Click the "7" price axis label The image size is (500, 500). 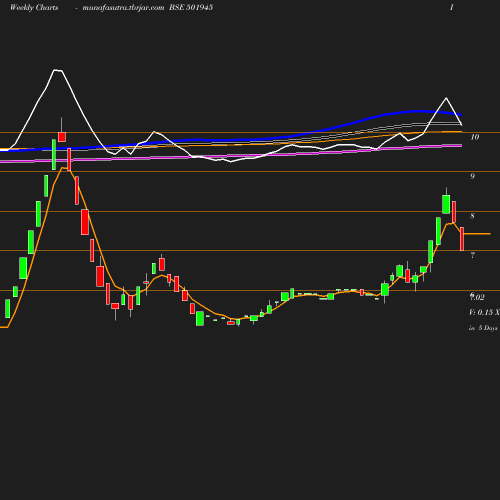[472, 255]
